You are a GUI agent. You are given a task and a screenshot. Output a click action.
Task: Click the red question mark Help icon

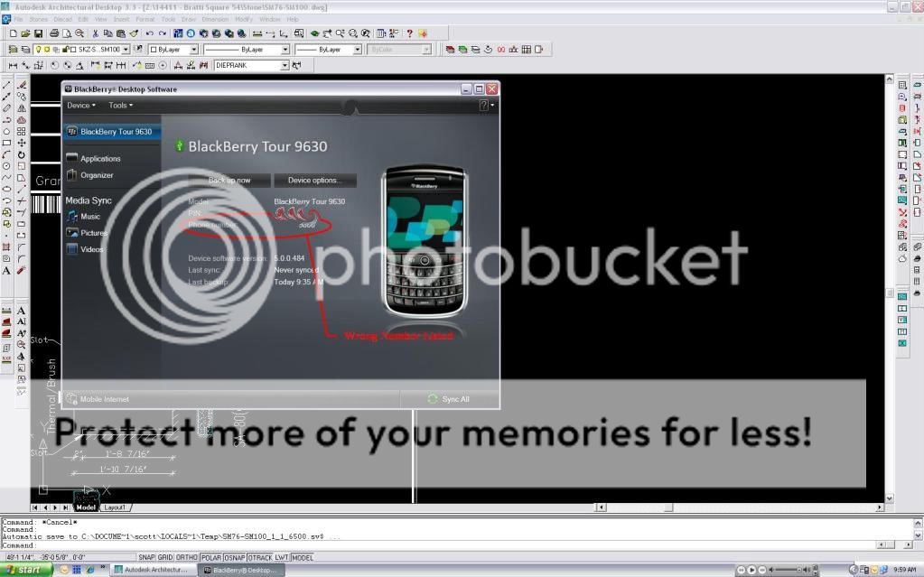407,33
